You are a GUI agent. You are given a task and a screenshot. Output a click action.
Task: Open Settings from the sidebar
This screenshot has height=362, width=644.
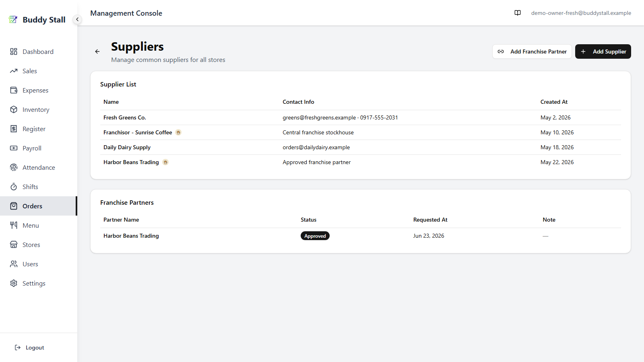(39, 283)
